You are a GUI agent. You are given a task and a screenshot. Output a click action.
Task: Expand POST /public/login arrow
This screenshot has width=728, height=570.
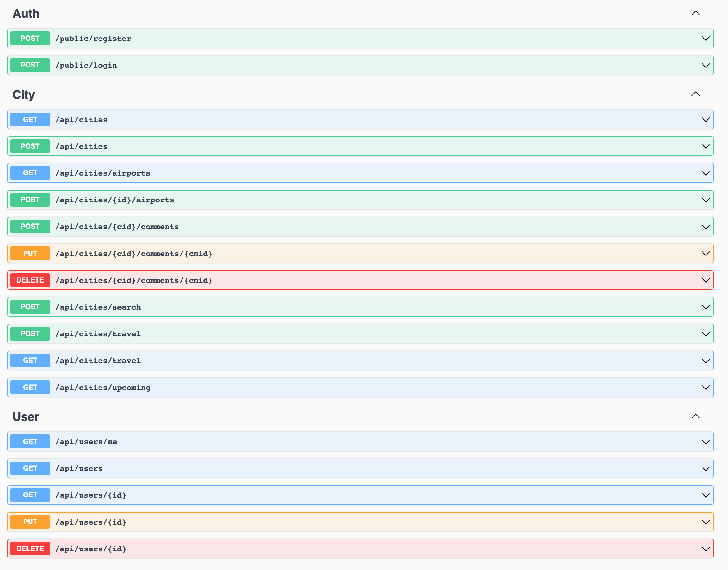point(705,65)
